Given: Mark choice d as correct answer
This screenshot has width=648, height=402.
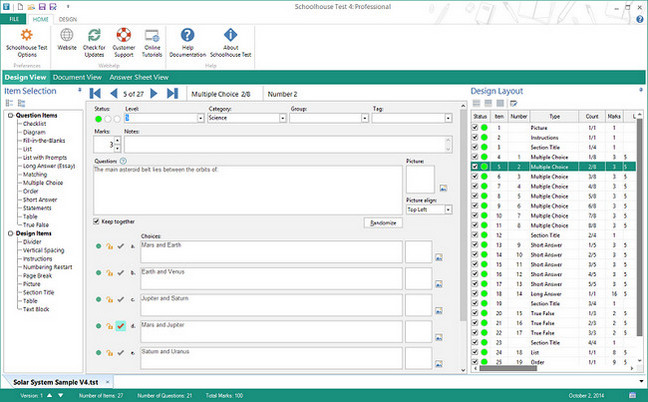Looking at the screenshot, I should point(120,326).
